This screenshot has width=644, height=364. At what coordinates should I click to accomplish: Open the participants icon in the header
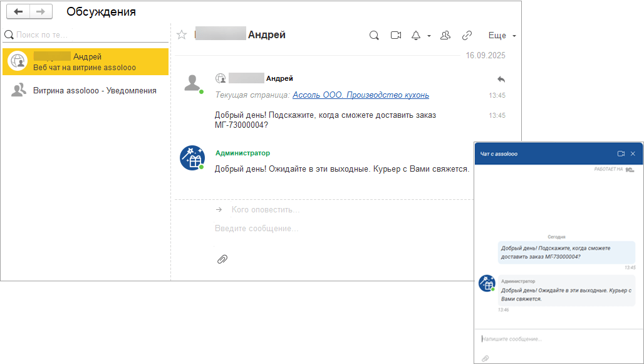click(445, 35)
